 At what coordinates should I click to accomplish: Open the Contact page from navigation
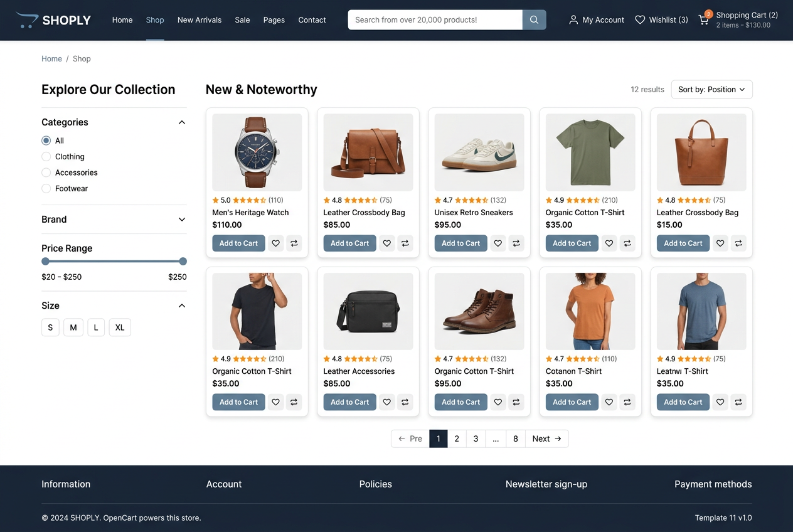(x=312, y=20)
